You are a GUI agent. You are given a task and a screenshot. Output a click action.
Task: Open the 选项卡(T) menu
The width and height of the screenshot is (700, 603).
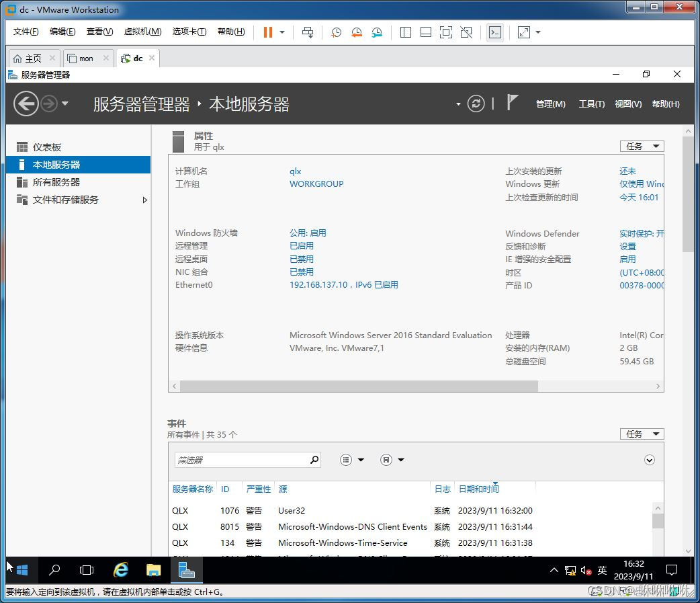click(x=189, y=32)
